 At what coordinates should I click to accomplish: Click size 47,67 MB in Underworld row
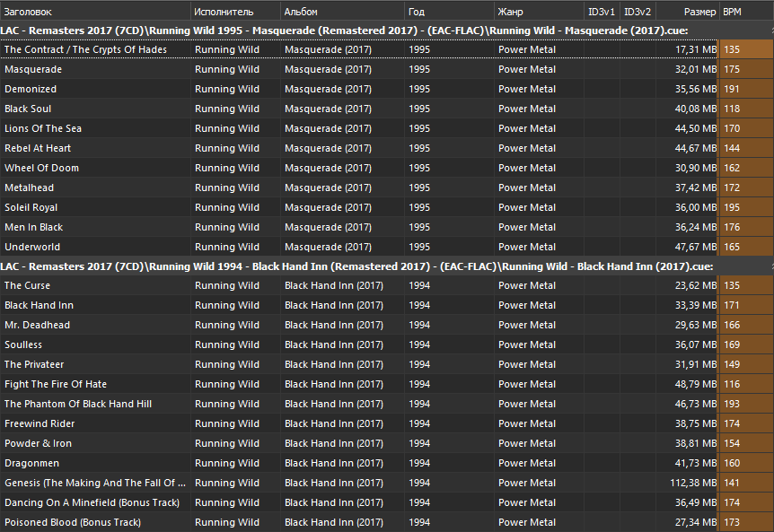coord(696,247)
